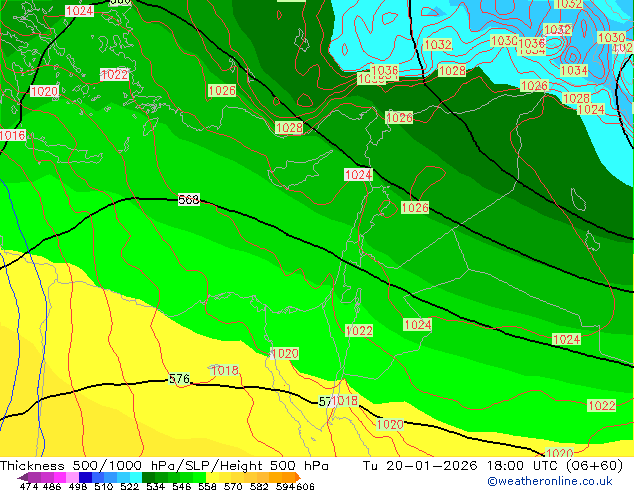Click the '558' legend value
This screenshot has width=634, height=490.
click(207, 486)
